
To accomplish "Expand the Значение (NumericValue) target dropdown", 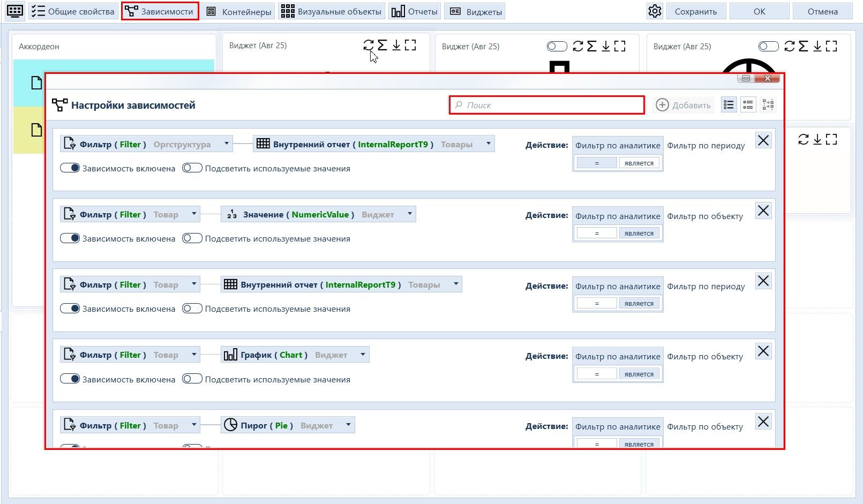I will click(x=318, y=214).
